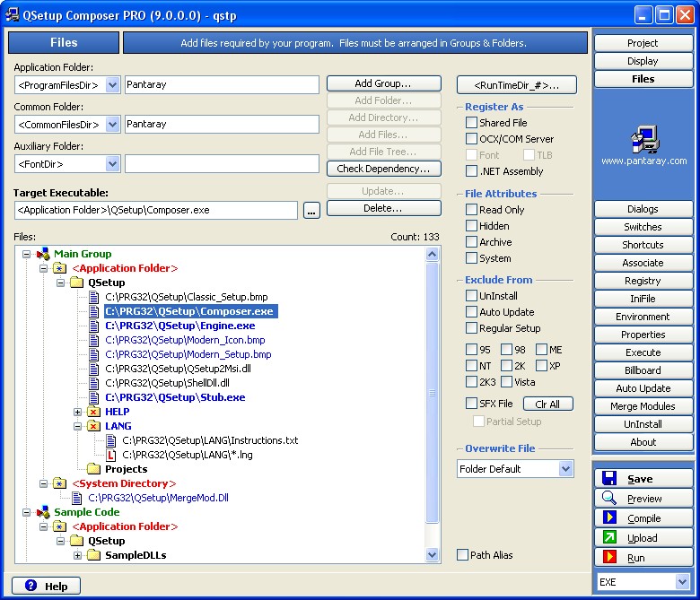Click the System Directory folder icon
Viewport: 700px width, 600px height.
59,483
